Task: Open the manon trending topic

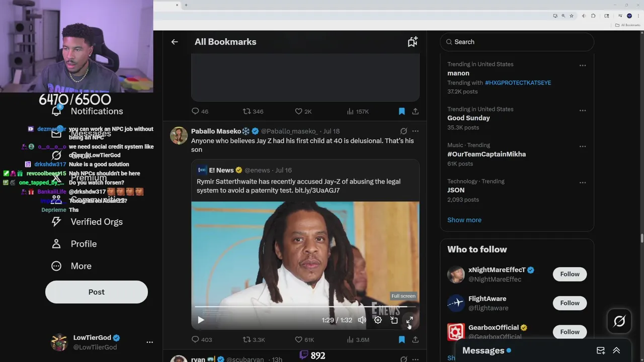Action: coord(458,73)
